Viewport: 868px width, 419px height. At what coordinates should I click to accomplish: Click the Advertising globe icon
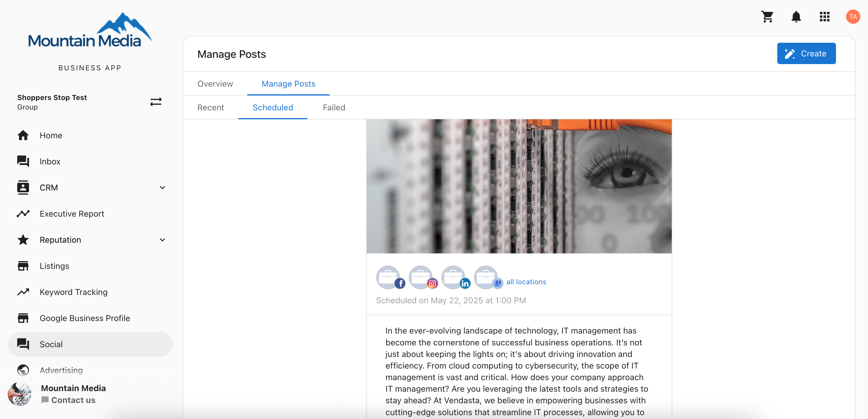click(x=23, y=370)
